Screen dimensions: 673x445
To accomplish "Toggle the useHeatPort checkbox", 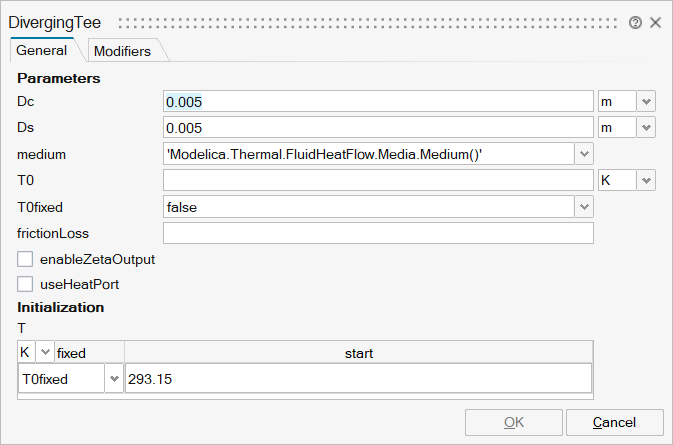I will tap(25, 284).
